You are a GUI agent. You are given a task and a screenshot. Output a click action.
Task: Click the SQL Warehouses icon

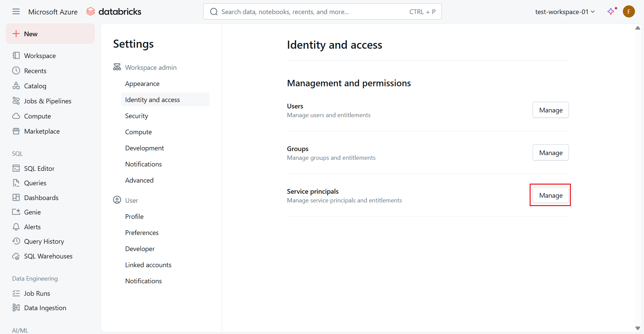coord(16,256)
